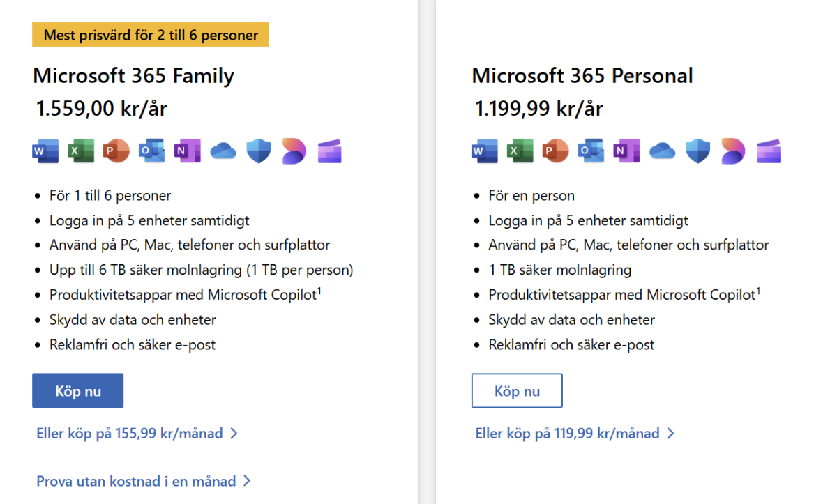Click the Word icon under Microsoft 365 Personal
This screenshot has height=504, width=837.
[485, 151]
